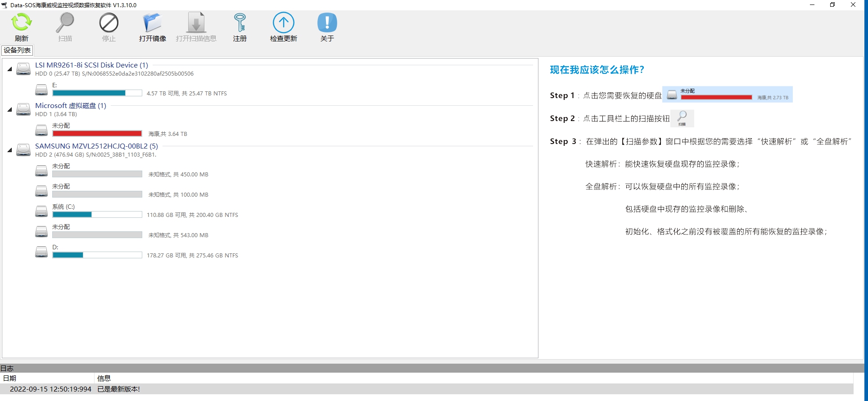Image resolution: width=868 pixels, height=401 pixels.
Task: Click the HDD 2 (476.94 GB) serial line
Action: pyautogui.click(x=95, y=155)
